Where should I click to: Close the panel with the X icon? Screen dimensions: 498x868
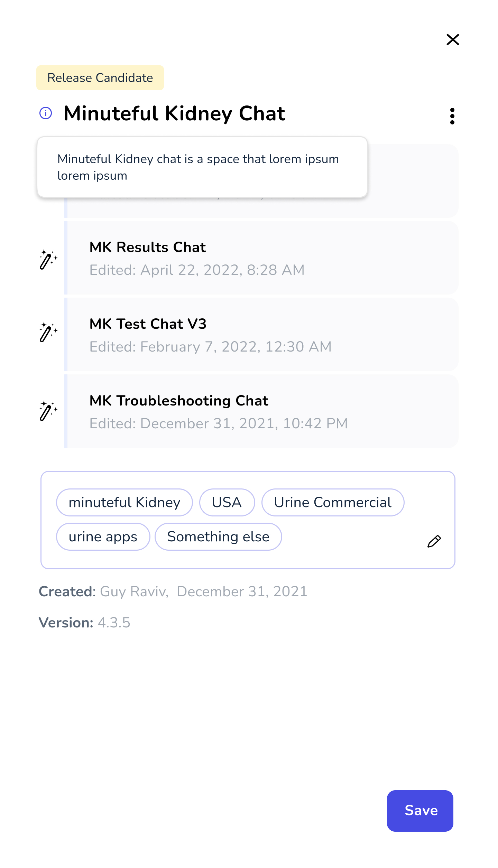click(x=453, y=39)
